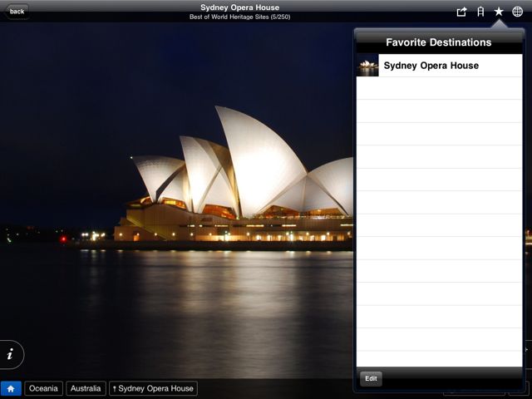Open Sydney Opera House thumbnail in favorites
Image resolution: width=532 pixels, height=399 pixels.
click(x=367, y=66)
